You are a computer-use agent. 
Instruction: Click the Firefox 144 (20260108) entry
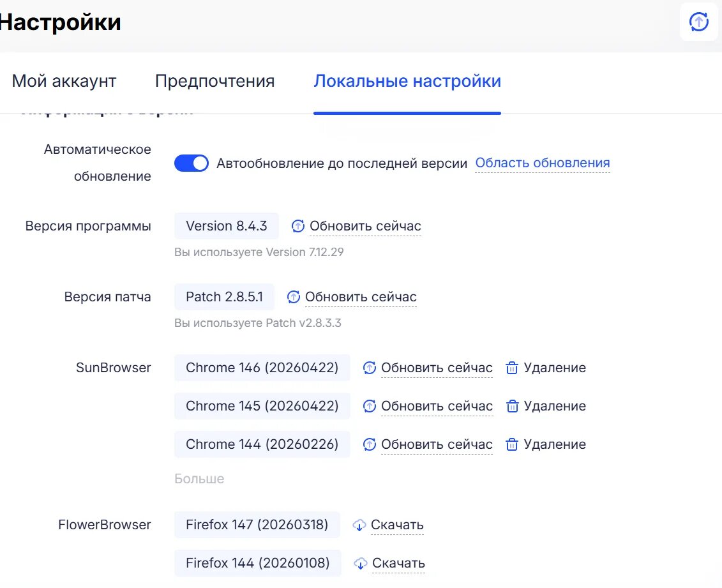pos(258,563)
